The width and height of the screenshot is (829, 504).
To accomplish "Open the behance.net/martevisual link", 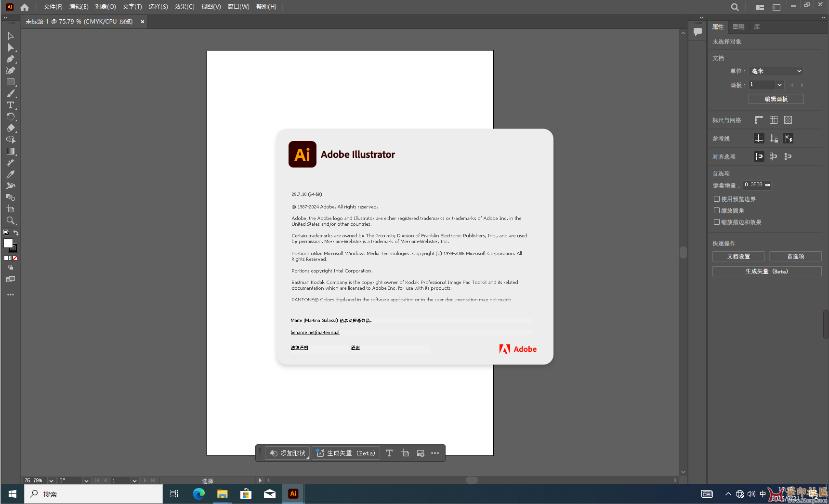I will click(315, 333).
